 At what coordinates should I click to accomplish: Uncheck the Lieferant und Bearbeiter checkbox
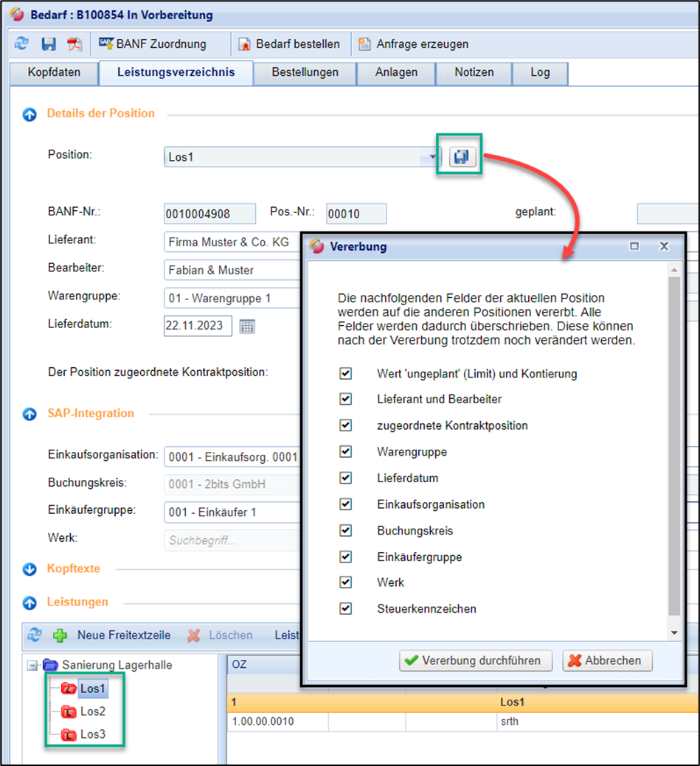345,399
